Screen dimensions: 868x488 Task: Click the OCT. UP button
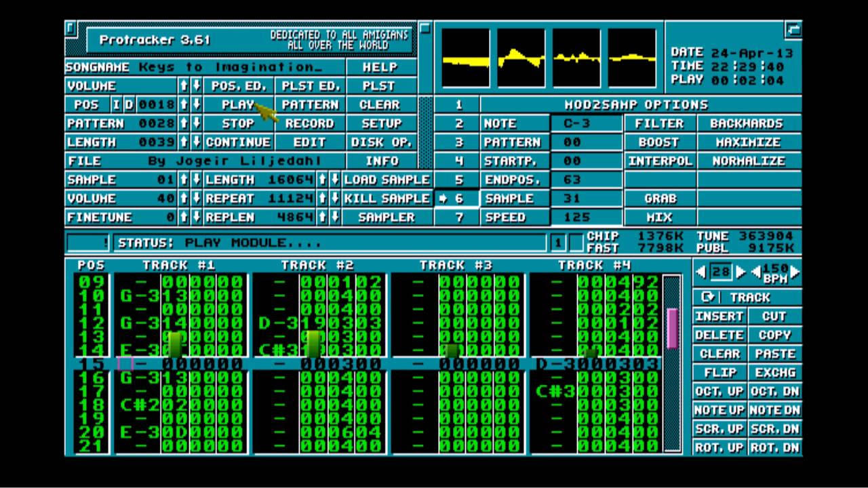(x=719, y=392)
